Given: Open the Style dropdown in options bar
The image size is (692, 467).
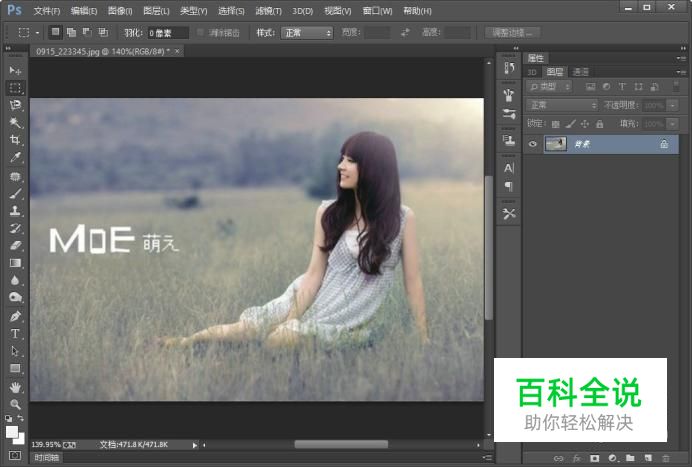Looking at the screenshot, I should [x=307, y=33].
